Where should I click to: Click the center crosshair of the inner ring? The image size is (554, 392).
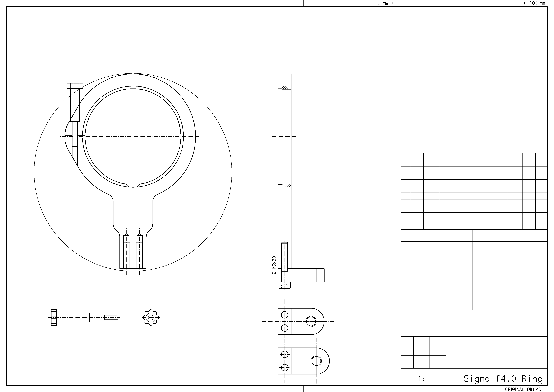point(133,137)
